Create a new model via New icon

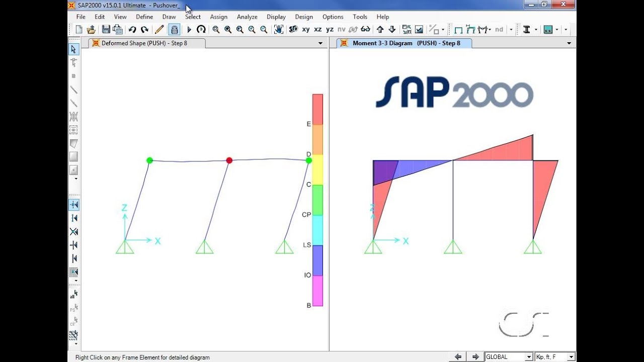click(79, 30)
